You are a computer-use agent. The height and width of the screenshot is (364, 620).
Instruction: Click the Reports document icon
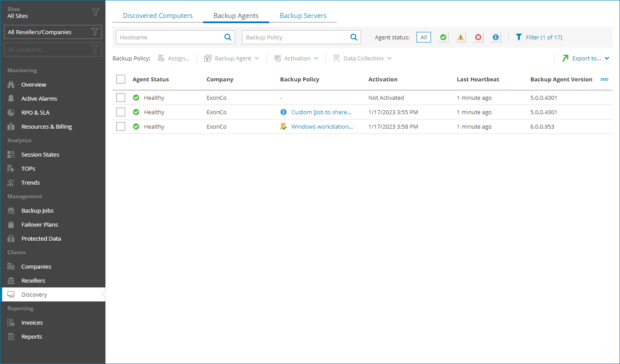(11, 336)
